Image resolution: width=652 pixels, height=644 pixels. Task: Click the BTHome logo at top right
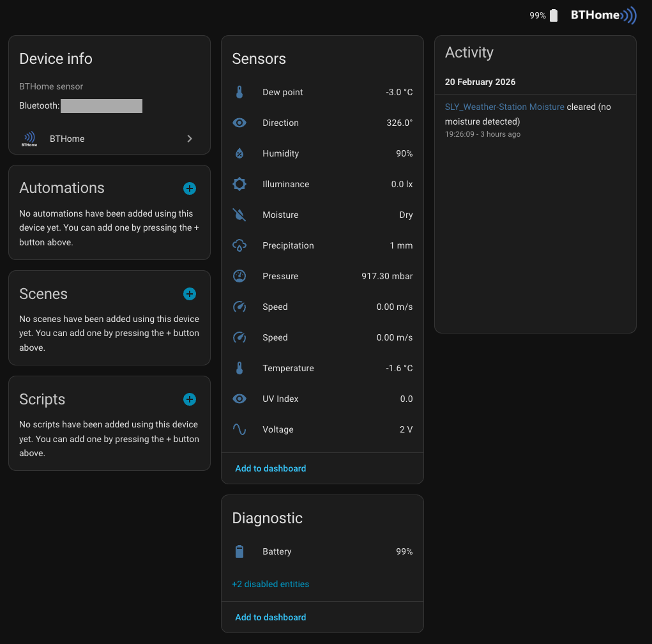pos(603,15)
